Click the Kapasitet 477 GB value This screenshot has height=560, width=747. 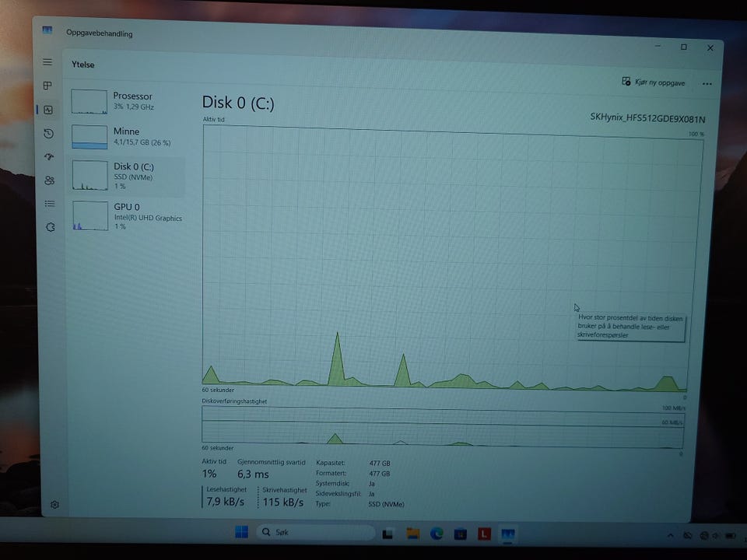tap(380, 463)
